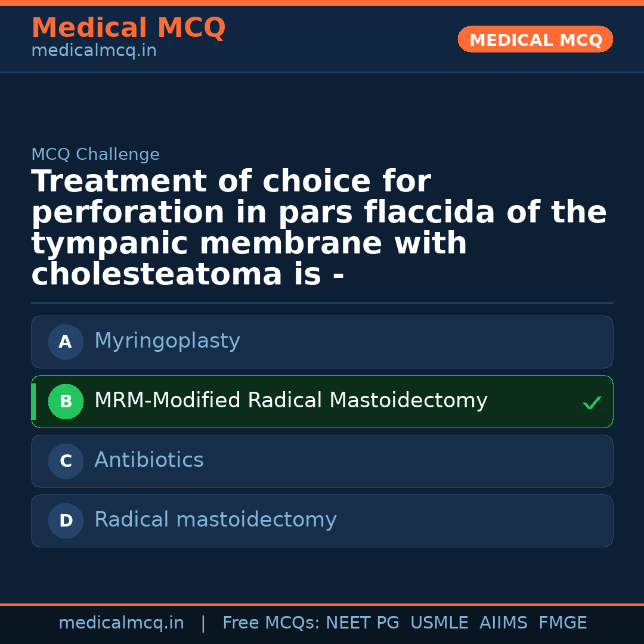Select the Radical mastoidectomy answer text

(x=215, y=520)
